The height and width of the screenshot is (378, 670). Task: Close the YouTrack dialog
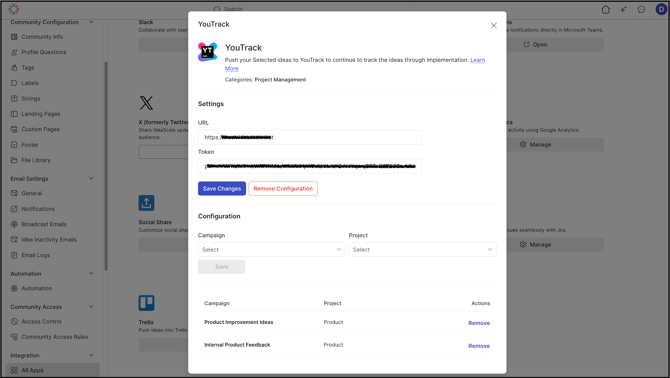[x=494, y=26]
